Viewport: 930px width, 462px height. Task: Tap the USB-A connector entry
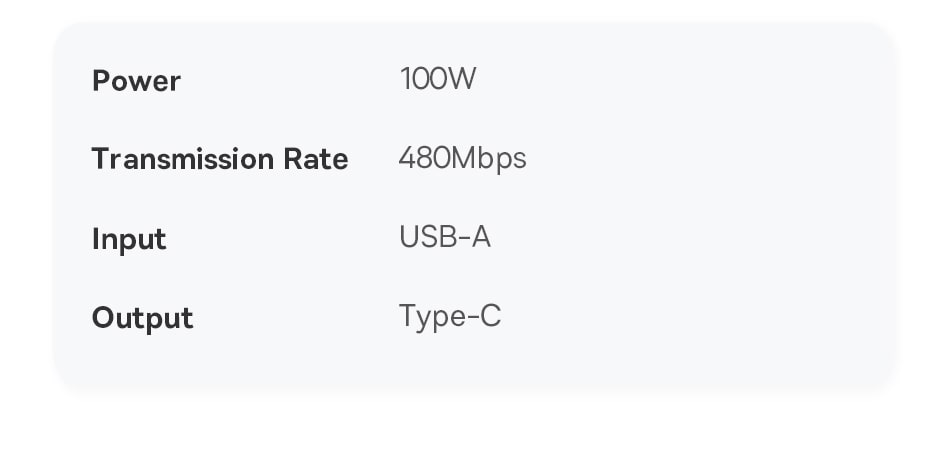click(x=445, y=238)
